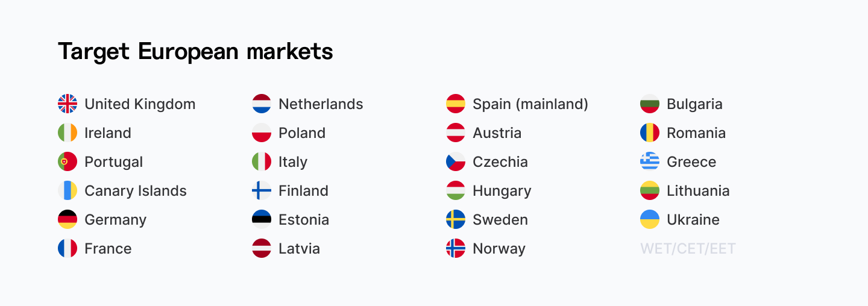Select the Romania flag icon

tap(650, 133)
